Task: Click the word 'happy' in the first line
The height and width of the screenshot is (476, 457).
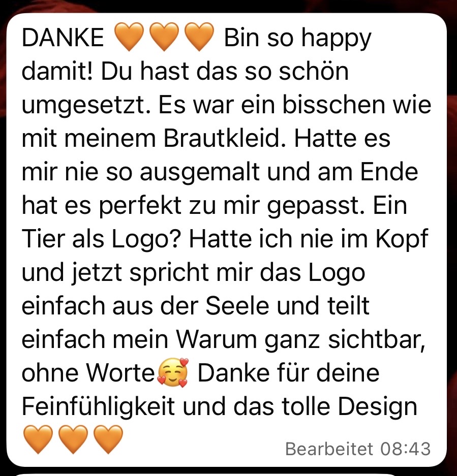Action: 336,39
